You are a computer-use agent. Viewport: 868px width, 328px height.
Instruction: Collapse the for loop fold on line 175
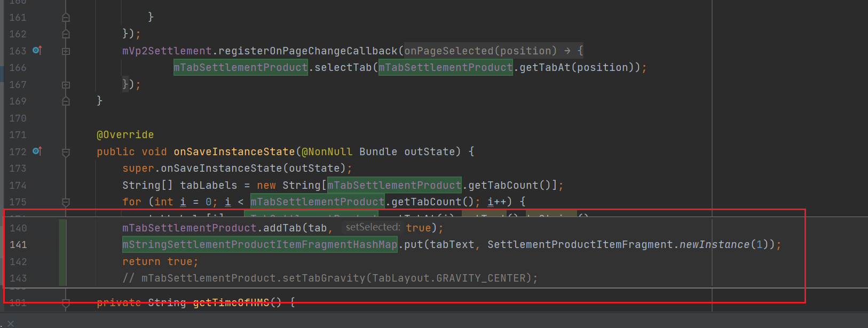coord(66,202)
